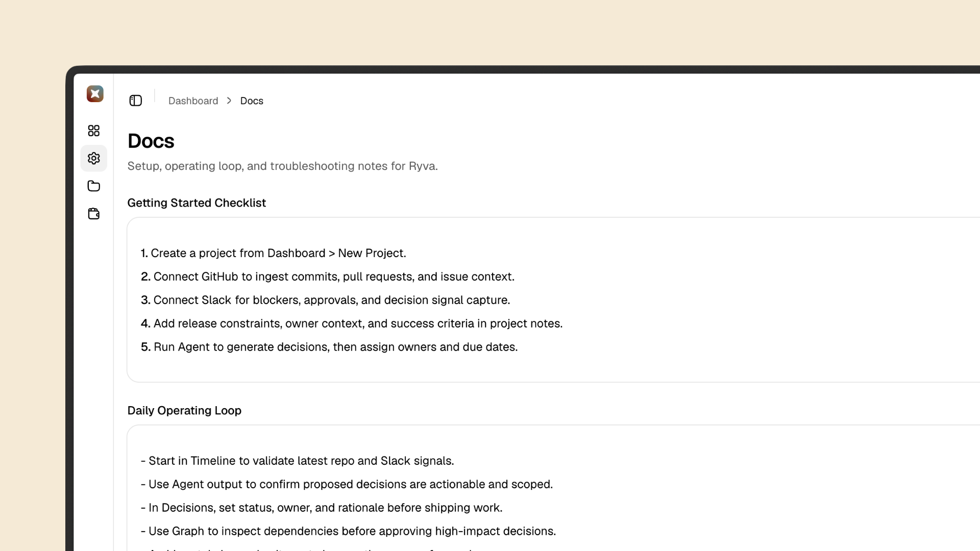Image resolution: width=980 pixels, height=551 pixels.
Task: Navigate back via the Dashboard breadcrumb
Action: [x=193, y=101]
